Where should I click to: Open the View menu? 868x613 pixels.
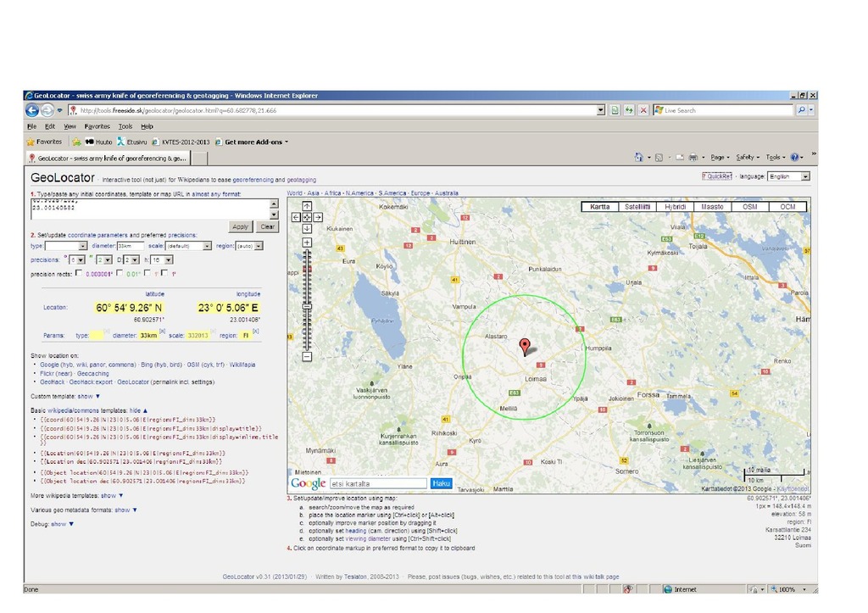click(x=70, y=126)
